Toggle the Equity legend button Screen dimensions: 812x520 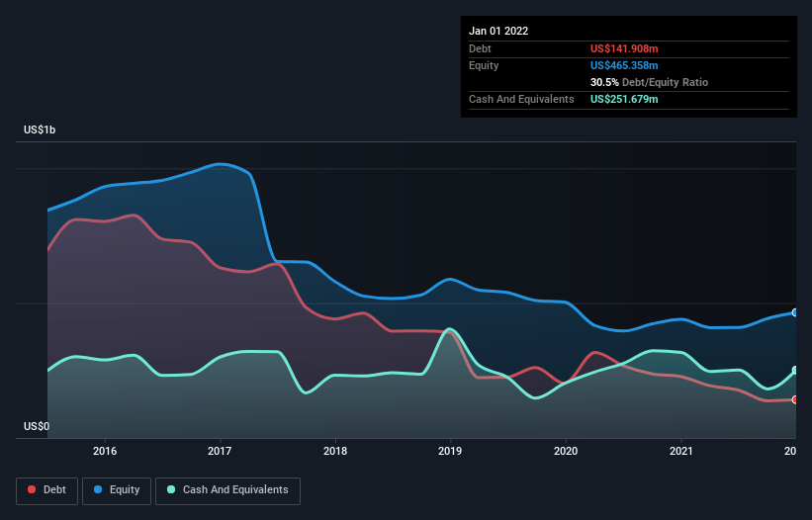pos(117,490)
